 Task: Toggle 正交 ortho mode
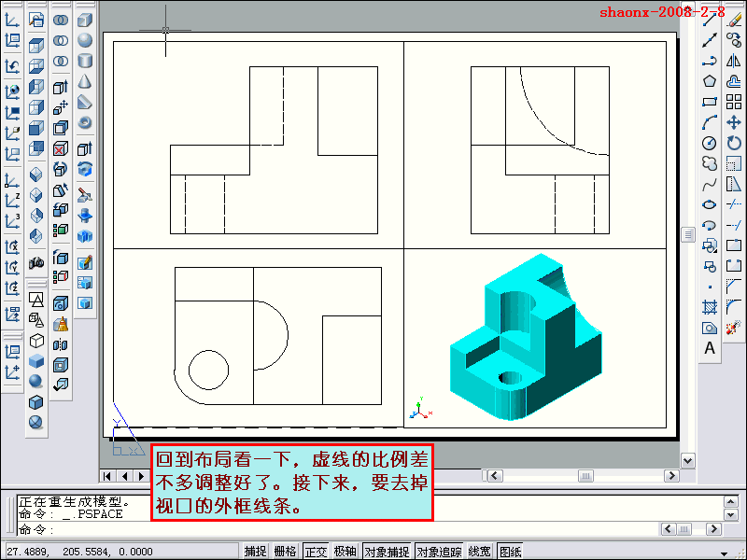coord(316,551)
